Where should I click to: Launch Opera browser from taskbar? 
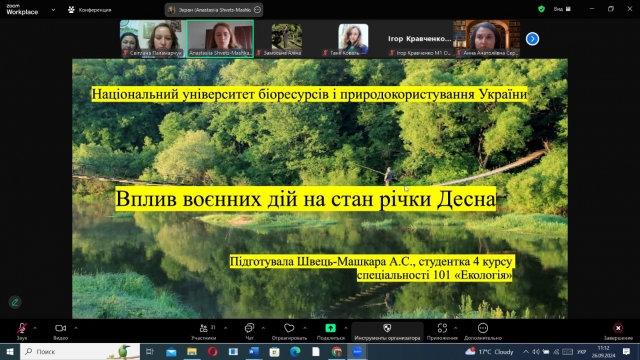[x=212, y=351]
